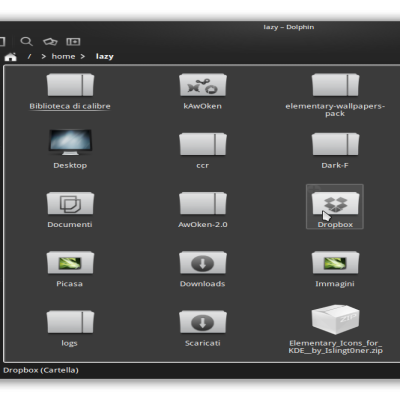
Task: Navigate to root slash in breadcrumb
Action: tap(29, 56)
